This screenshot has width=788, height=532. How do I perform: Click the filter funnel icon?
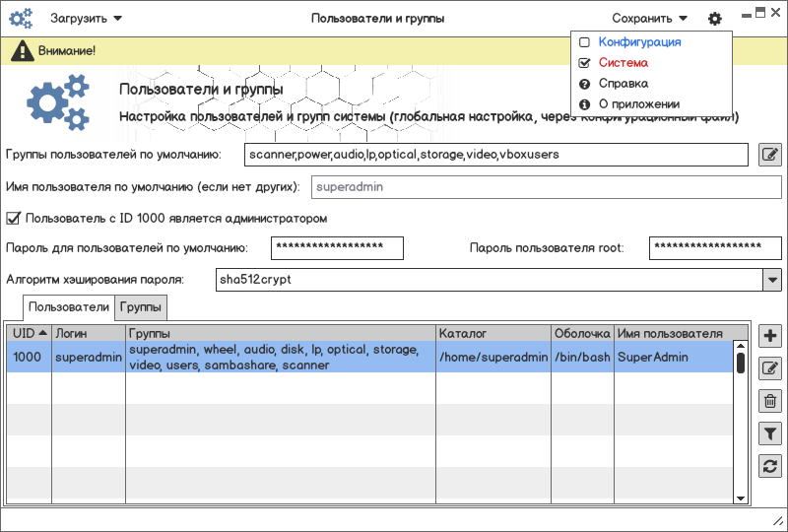pos(770,432)
